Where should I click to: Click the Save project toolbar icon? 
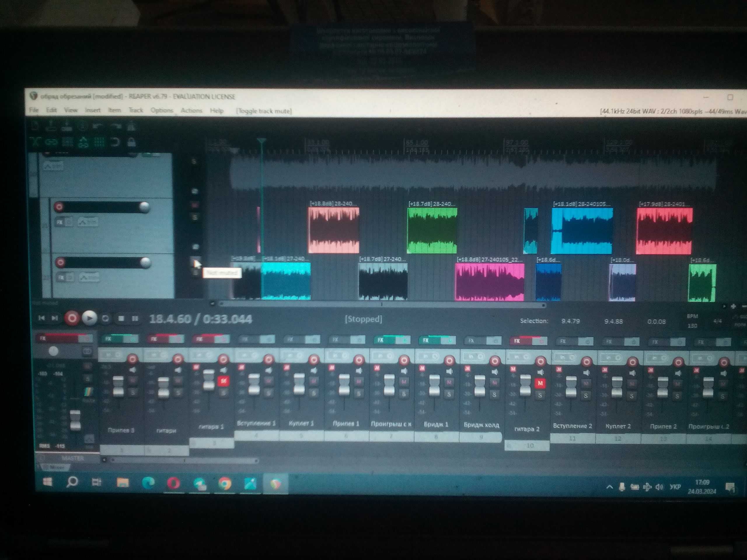[67, 127]
